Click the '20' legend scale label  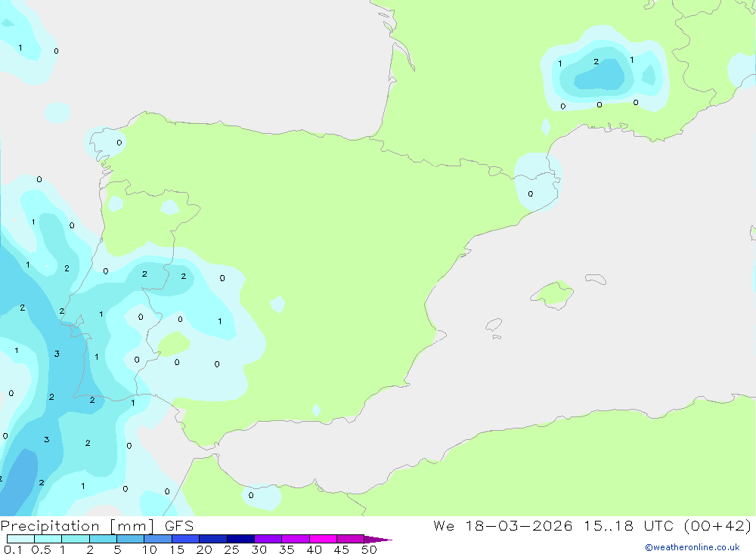click(204, 549)
